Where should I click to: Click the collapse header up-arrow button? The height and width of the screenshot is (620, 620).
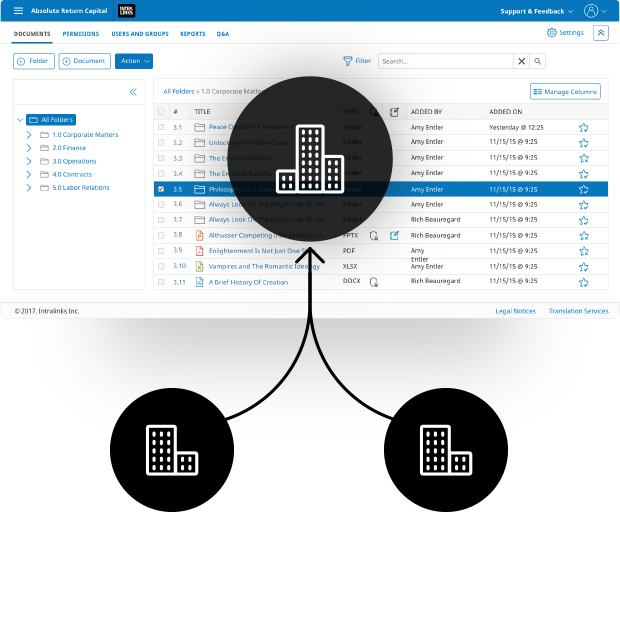[x=601, y=33]
